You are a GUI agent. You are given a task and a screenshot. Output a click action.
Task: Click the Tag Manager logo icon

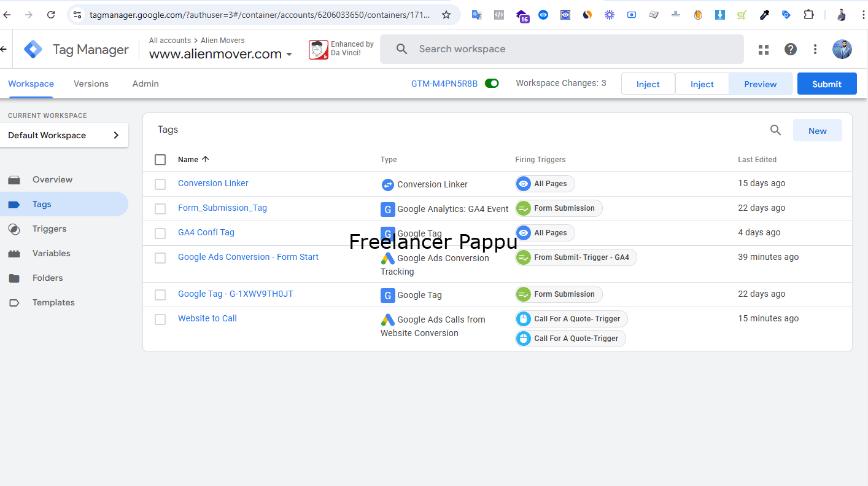33,49
